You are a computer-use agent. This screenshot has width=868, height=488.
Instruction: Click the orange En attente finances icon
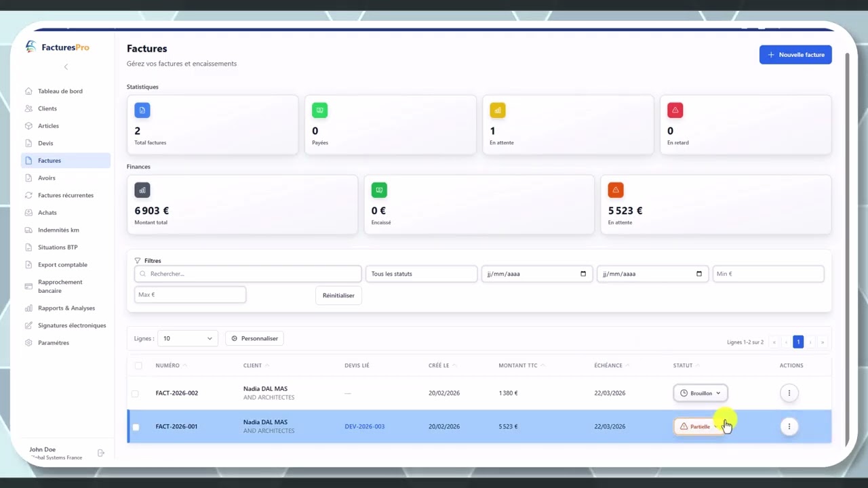pos(616,190)
